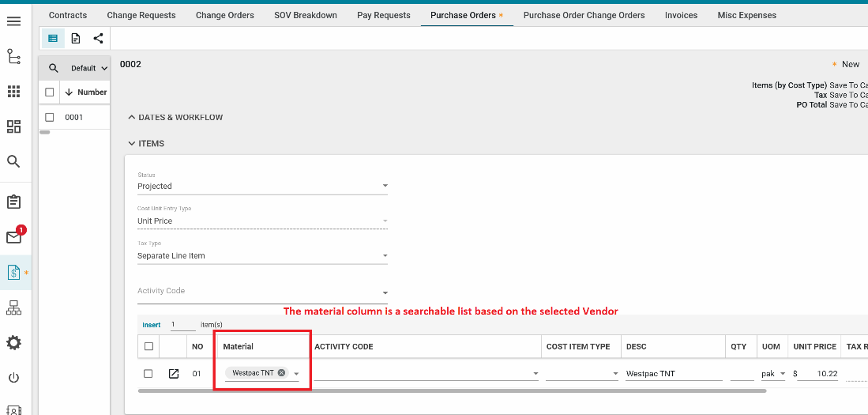The image size is (868, 415).
Task: Open the Tax Type dropdown
Action: [x=262, y=256]
